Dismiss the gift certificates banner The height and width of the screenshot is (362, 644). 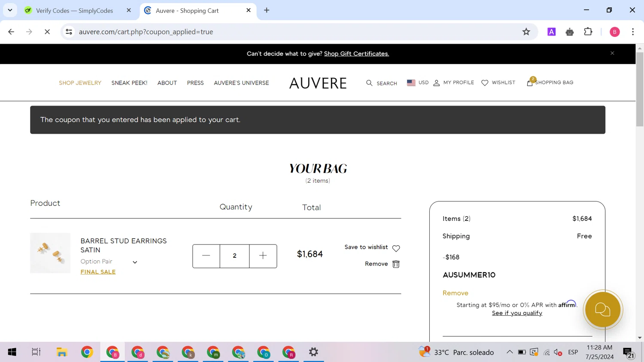click(612, 53)
